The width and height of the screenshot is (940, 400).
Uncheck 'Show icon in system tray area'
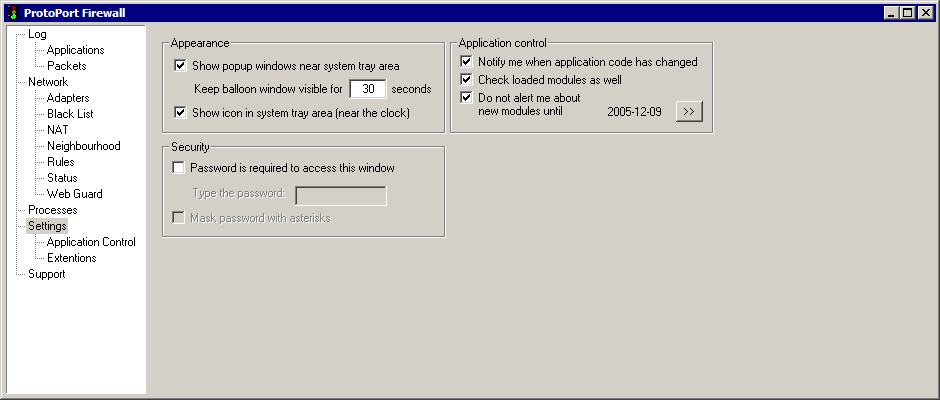tap(181, 113)
